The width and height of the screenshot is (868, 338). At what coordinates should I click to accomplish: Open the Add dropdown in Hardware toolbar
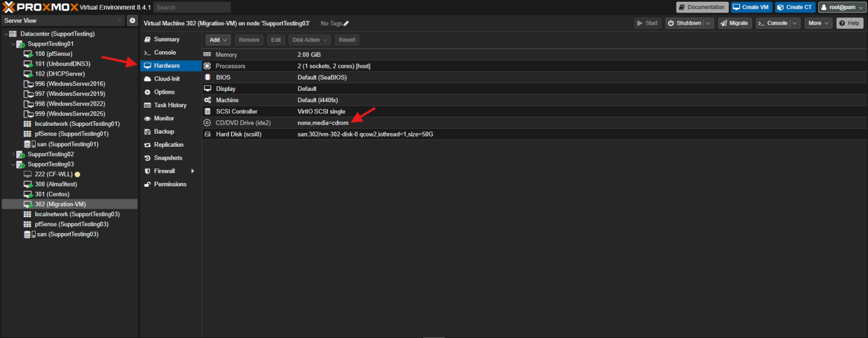click(x=218, y=39)
